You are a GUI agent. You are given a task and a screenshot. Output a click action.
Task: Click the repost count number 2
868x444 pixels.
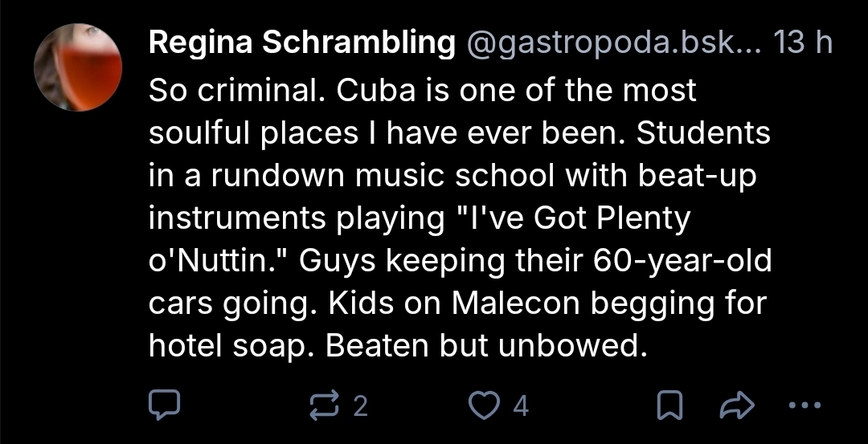tap(361, 407)
